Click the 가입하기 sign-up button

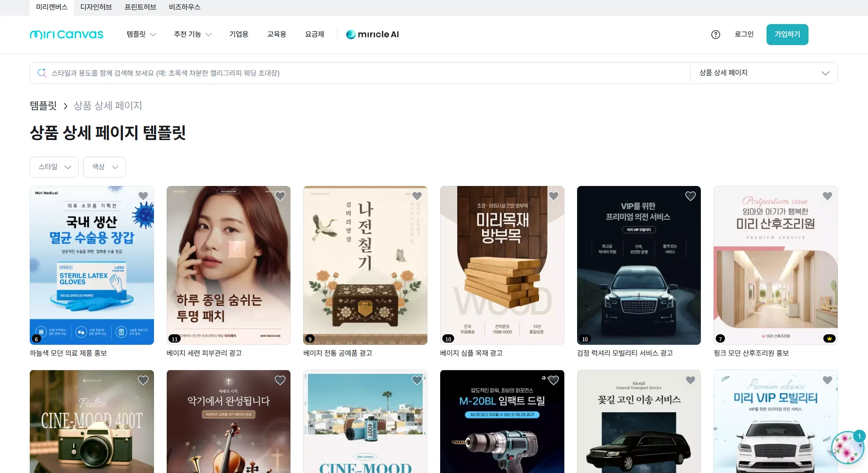[787, 35]
